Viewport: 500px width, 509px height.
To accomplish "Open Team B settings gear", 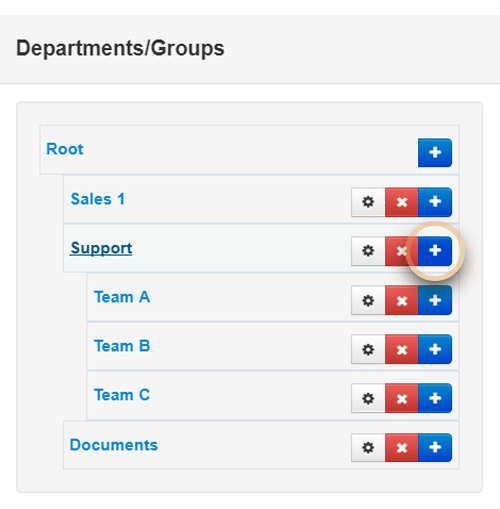I will 368,349.
